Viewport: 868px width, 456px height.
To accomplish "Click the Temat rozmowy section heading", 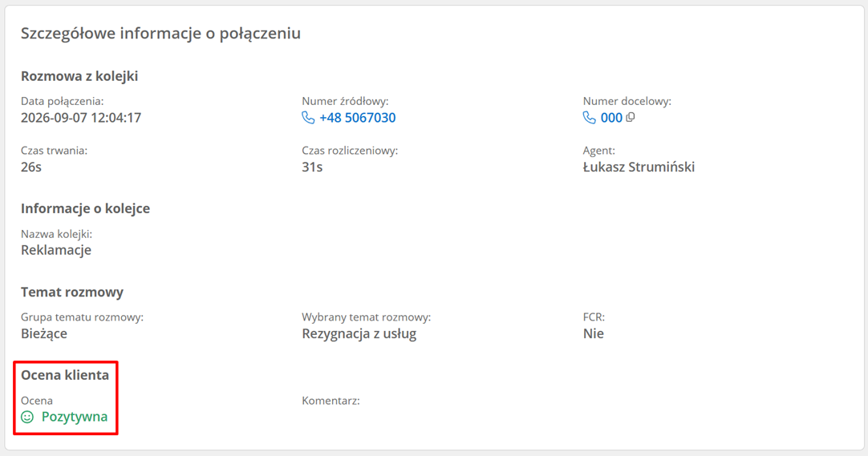I will tap(72, 292).
